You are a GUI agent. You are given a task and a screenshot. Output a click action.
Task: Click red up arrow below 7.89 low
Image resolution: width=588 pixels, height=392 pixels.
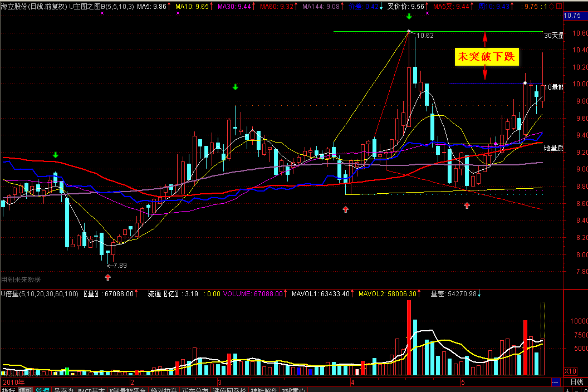(x=108, y=278)
